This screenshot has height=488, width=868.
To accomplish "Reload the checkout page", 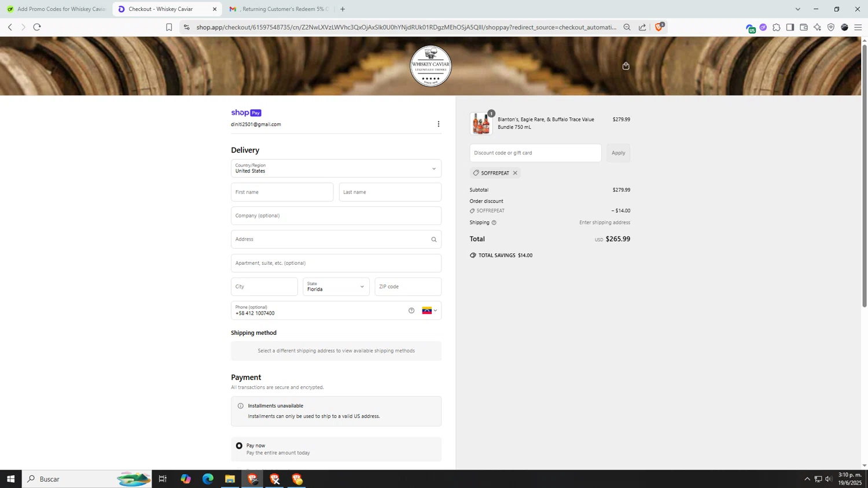I will (x=37, y=27).
